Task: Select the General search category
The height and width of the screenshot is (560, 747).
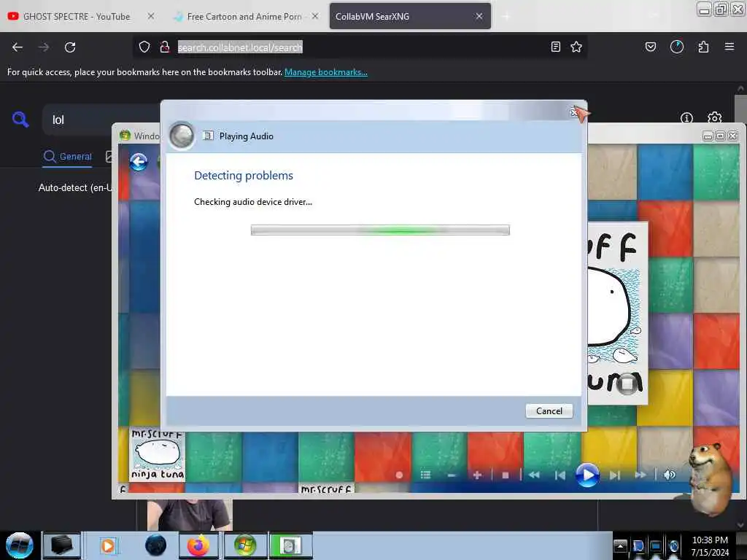Action: pos(68,156)
